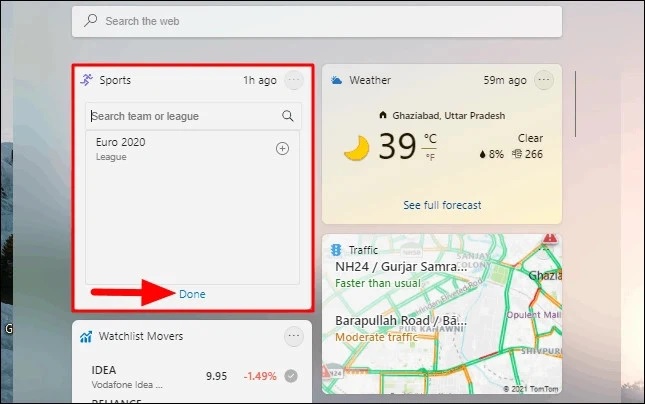
Task: Switch temperature unit to °F
Action: pyautogui.click(x=430, y=157)
